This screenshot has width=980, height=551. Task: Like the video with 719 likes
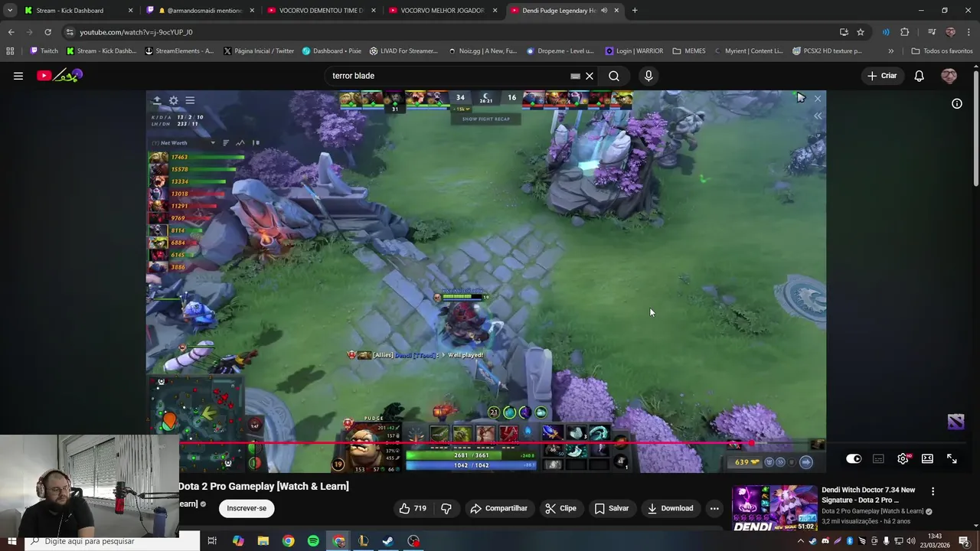pyautogui.click(x=412, y=508)
